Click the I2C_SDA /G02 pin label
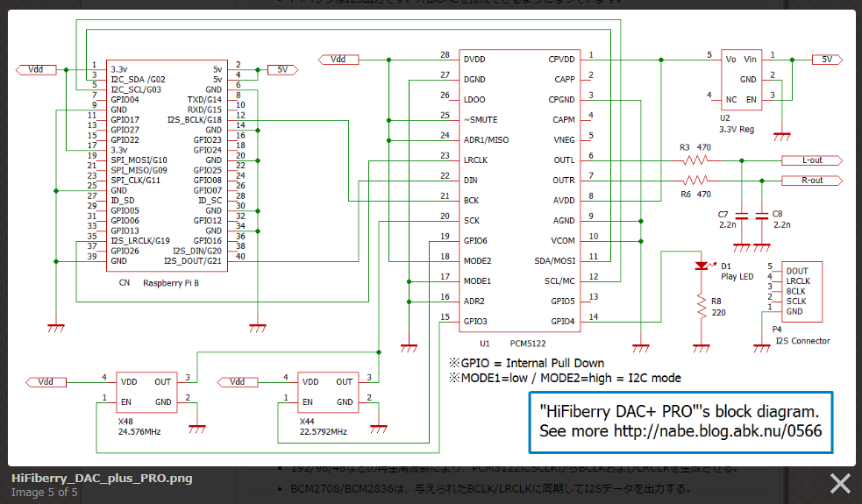This screenshot has height=504, width=862. (138, 80)
